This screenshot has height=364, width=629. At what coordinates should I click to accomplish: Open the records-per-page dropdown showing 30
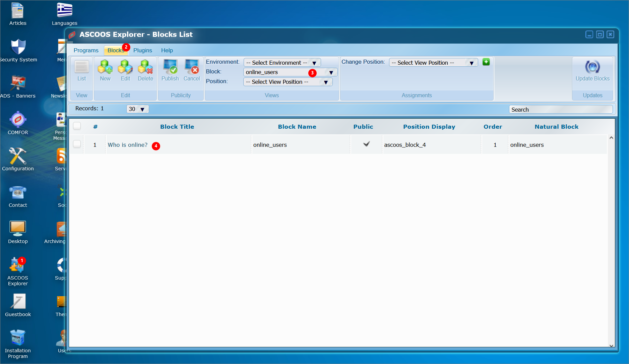click(137, 109)
